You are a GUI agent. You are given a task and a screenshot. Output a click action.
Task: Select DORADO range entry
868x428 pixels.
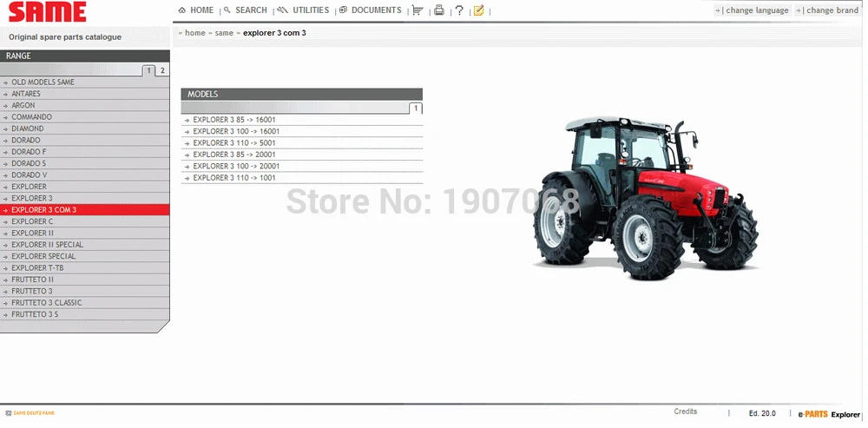[x=85, y=140]
